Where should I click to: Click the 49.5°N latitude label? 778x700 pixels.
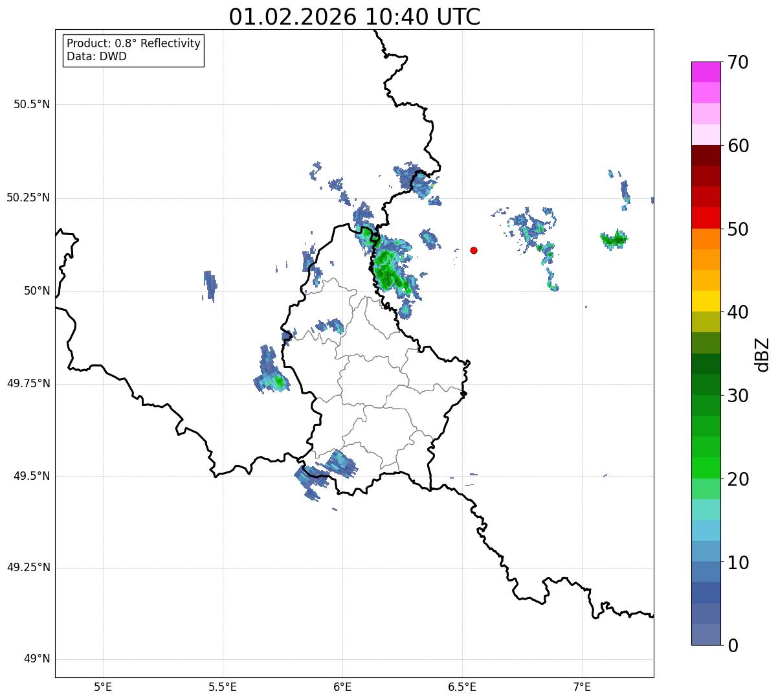coord(32,476)
